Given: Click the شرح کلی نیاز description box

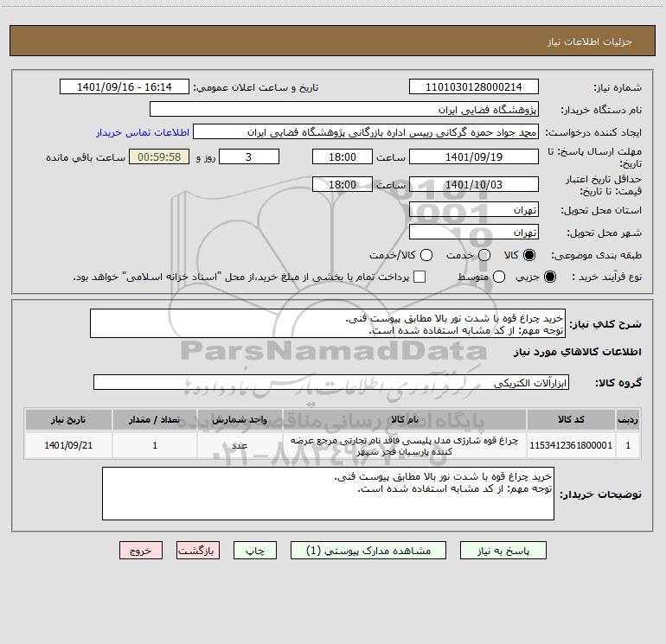Looking at the screenshot, I should pyautogui.click(x=328, y=323).
